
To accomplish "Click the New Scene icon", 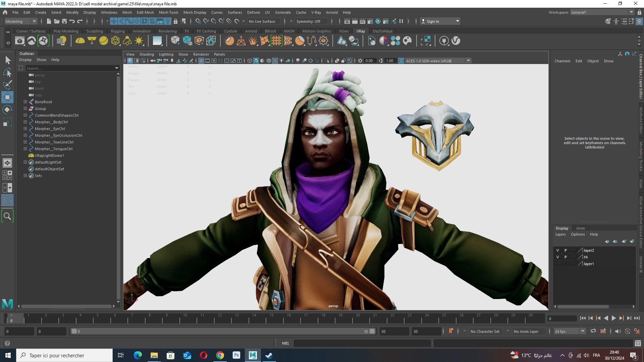I will (x=49, y=21).
